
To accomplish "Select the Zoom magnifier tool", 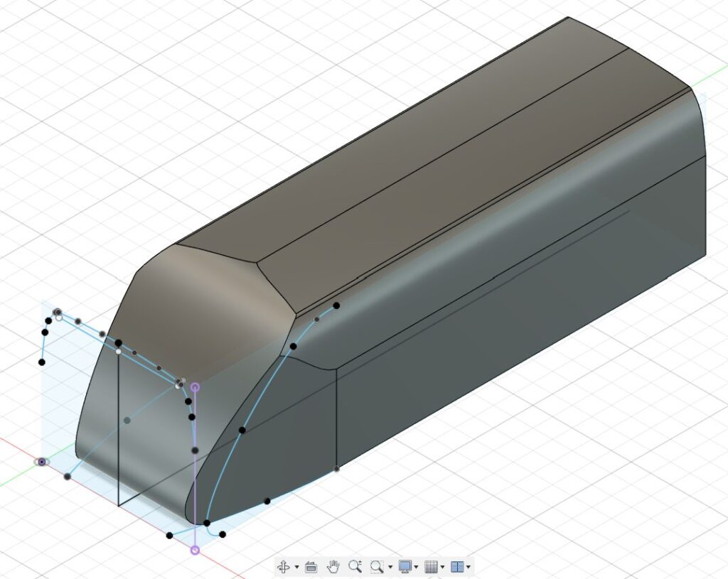I will click(x=355, y=566).
